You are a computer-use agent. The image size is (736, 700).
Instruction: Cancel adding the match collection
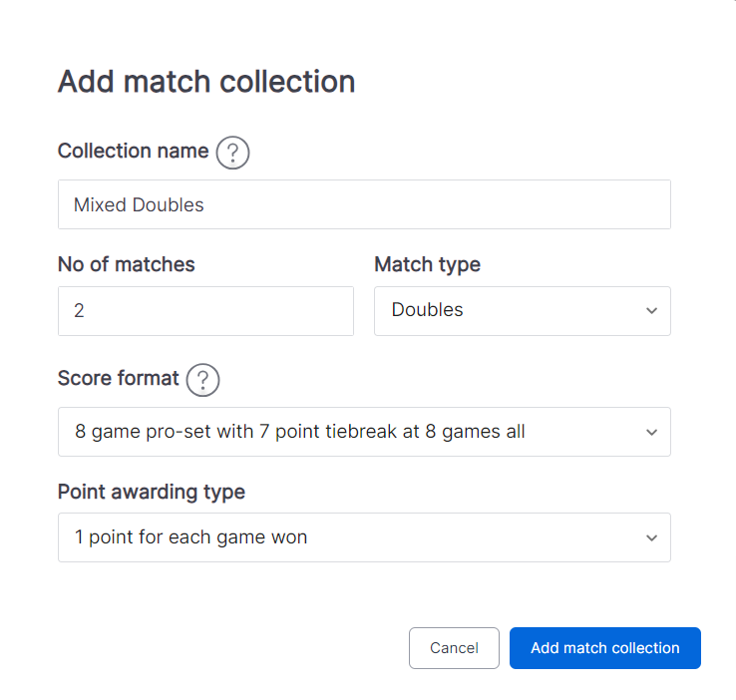click(x=454, y=648)
